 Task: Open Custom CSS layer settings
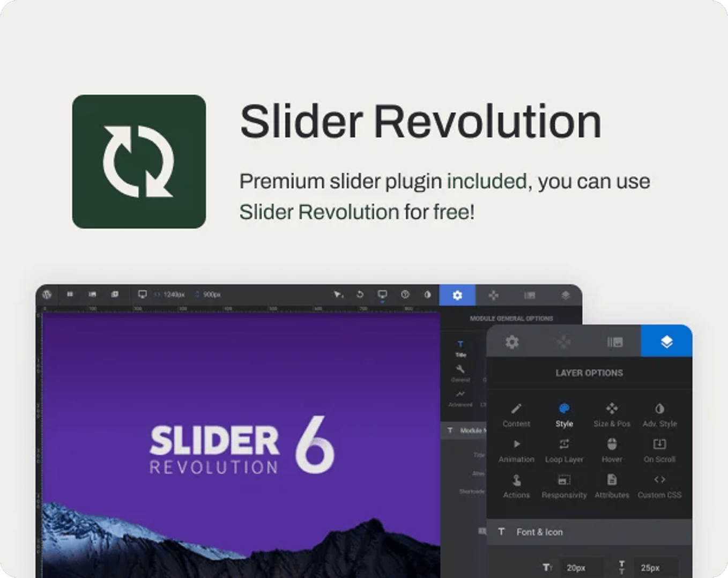[x=659, y=486]
